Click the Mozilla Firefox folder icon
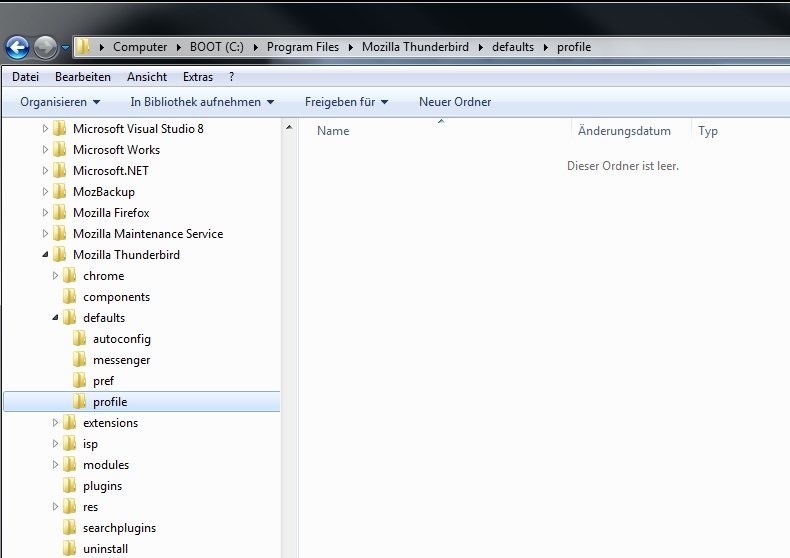Screen dimensions: 790x558 coord(59,213)
